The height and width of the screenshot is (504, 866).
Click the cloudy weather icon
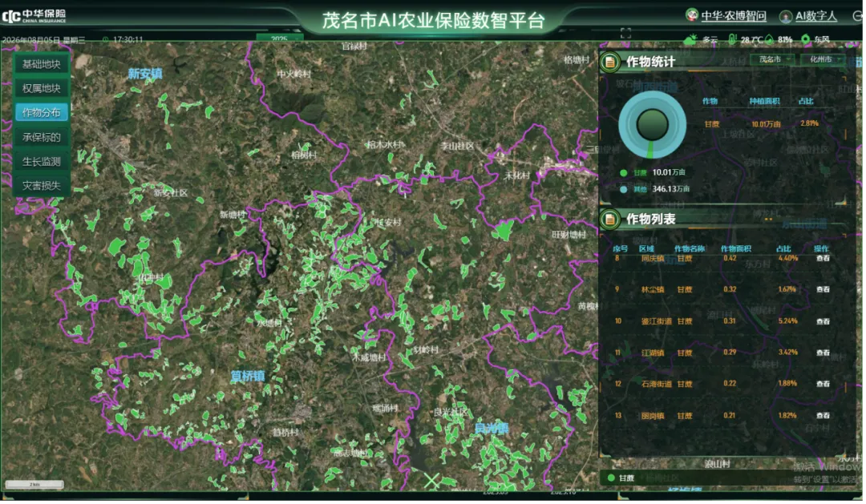[x=690, y=39]
